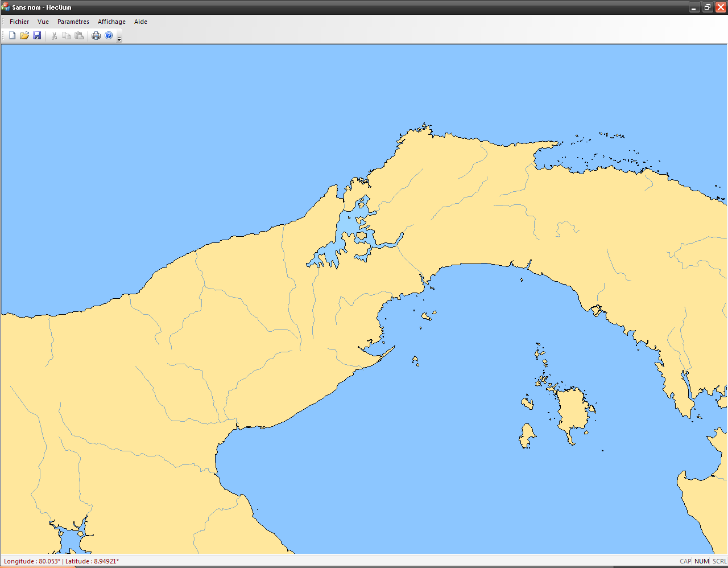Image resolution: width=728 pixels, height=568 pixels.
Task: Click the Copy icon in the toolbar
Action: (x=67, y=36)
